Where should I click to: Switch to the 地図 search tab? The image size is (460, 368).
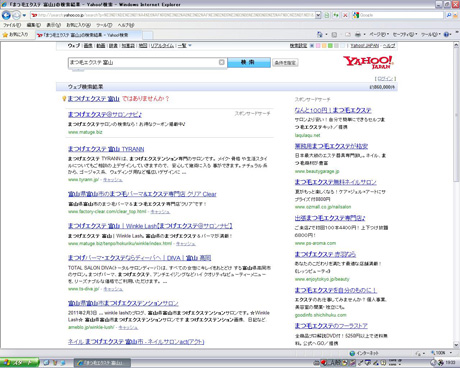pos(143,45)
